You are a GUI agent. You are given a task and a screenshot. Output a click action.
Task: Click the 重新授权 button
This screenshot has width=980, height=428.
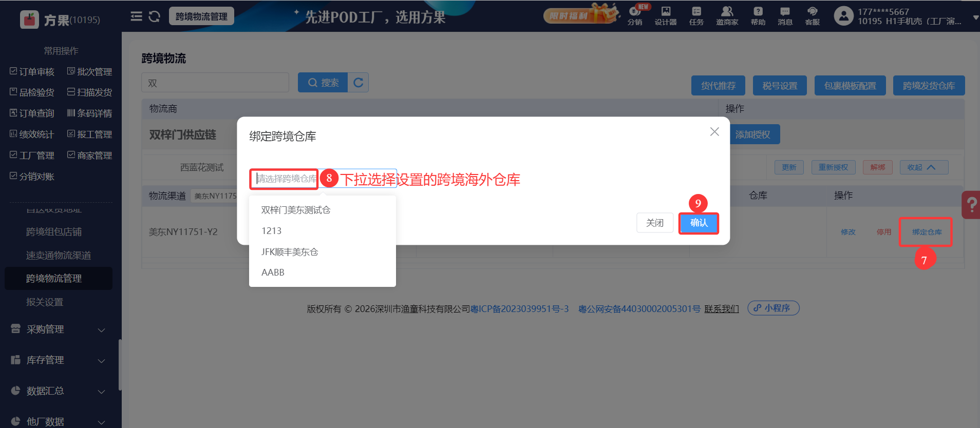point(834,167)
